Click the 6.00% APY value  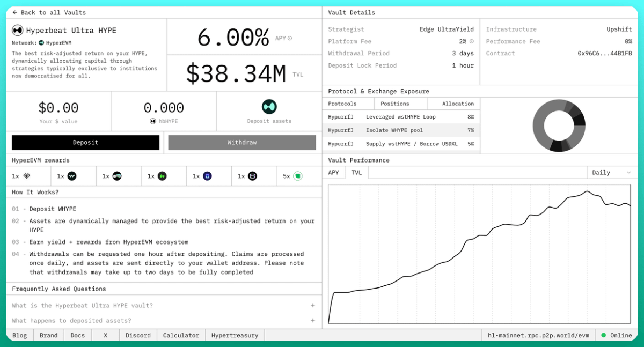point(233,38)
